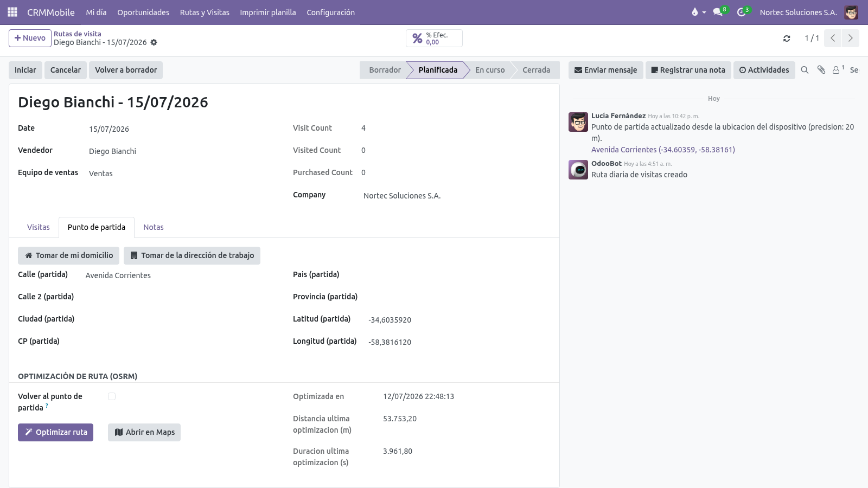The width and height of the screenshot is (868, 488).
Task: Open Mi día menu
Action: tap(96, 12)
